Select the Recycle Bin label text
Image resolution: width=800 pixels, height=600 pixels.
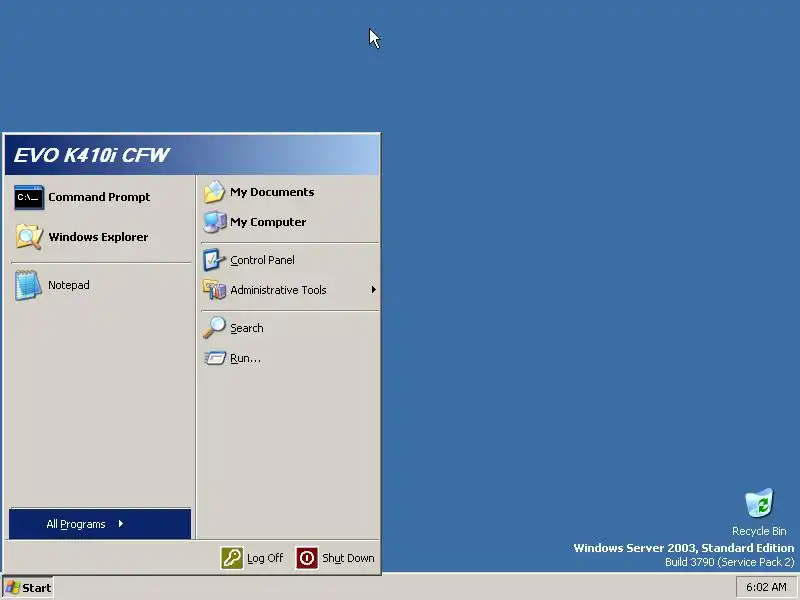(759, 531)
